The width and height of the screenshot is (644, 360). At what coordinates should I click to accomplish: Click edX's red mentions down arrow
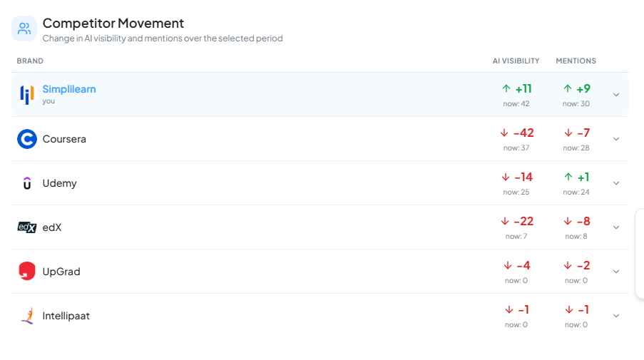click(x=568, y=221)
